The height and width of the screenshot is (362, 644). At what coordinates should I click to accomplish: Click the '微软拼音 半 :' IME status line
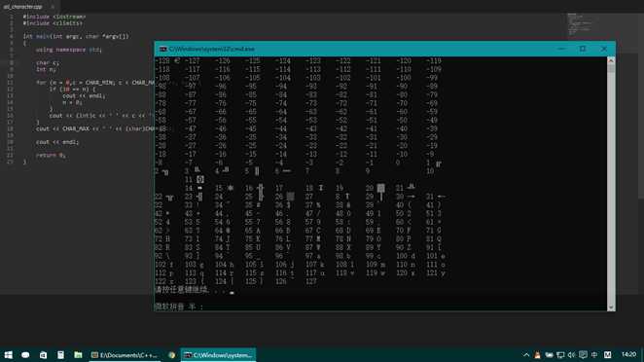point(179,307)
